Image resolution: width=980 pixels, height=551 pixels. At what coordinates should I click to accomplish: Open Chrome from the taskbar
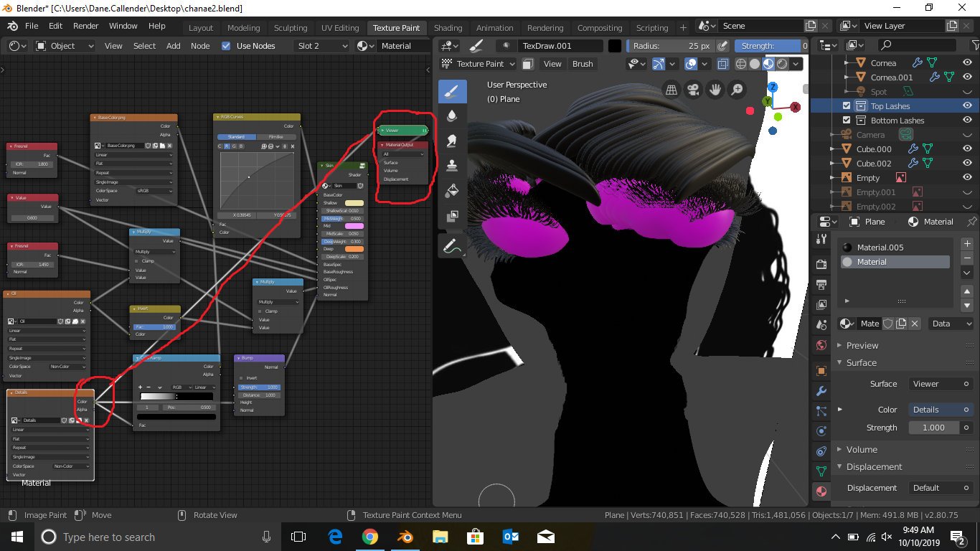[x=369, y=537]
